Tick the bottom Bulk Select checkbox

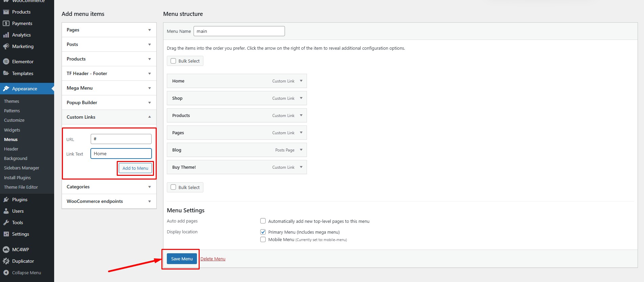173,187
